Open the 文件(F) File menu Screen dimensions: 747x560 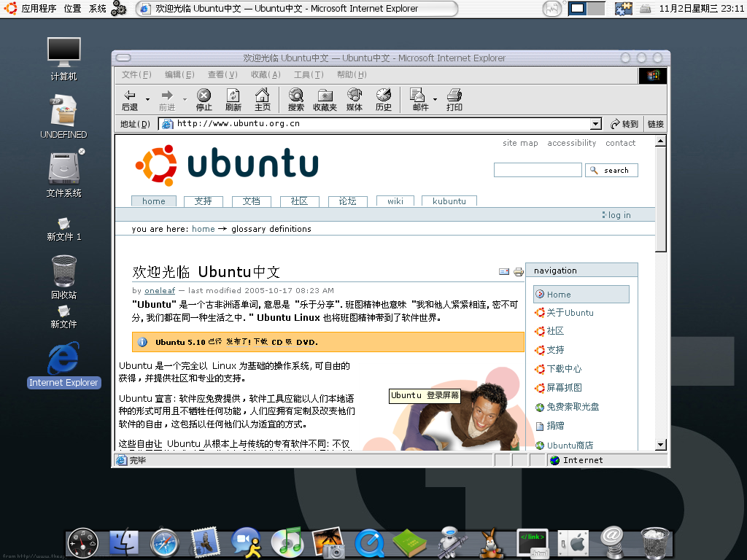(x=136, y=75)
